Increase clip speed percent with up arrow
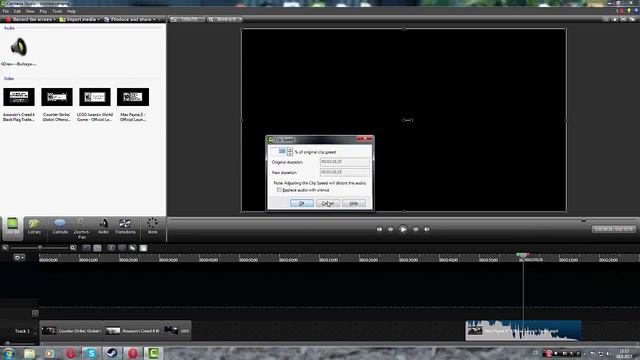The width and height of the screenshot is (640, 360). pos(290,149)
